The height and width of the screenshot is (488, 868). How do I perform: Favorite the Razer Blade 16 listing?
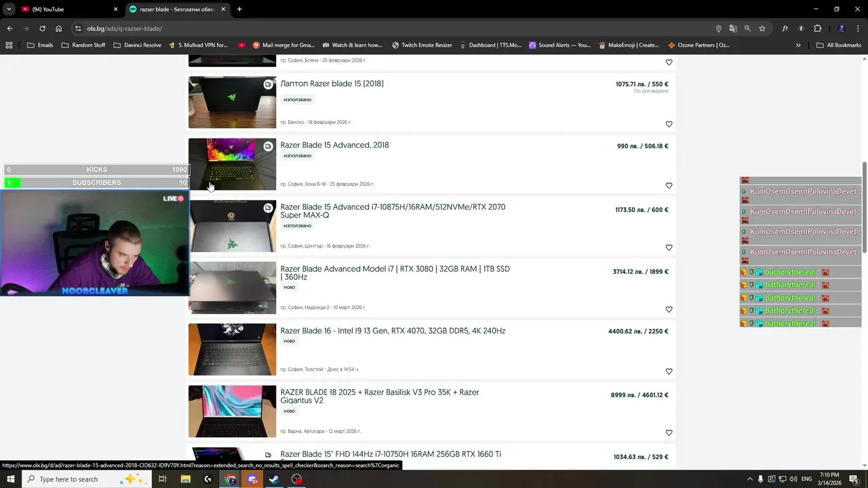(669, 371)
